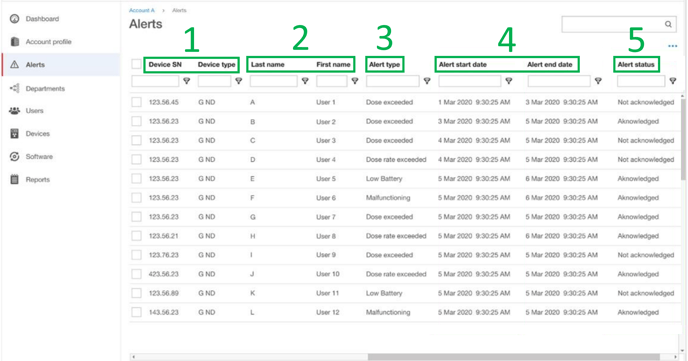Click the Alert status filter input
The height and width of the screenshot is (361, 688).
click(x=641, y=81)
